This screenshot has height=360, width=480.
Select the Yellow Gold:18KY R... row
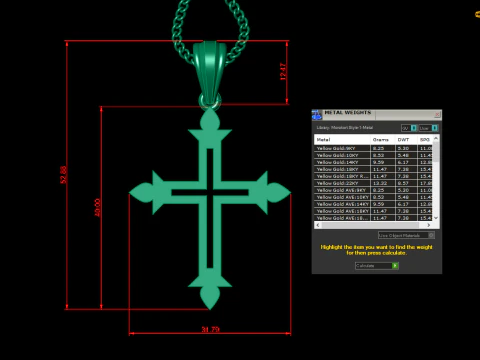373,176
